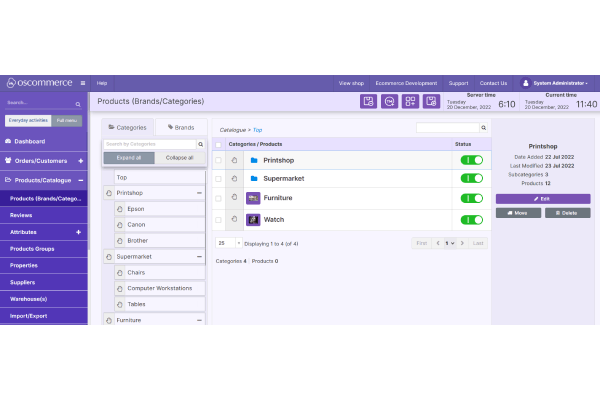Go to next page arrow in pagination
The width and height of the screenshot is (600, 400).
point(462,243)
